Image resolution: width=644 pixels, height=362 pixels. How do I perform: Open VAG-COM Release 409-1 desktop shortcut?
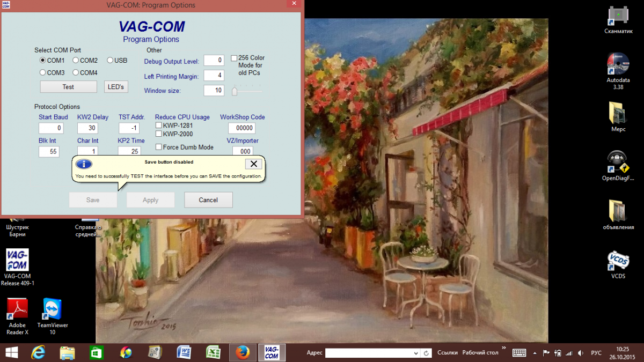click(x=17, y=267)
